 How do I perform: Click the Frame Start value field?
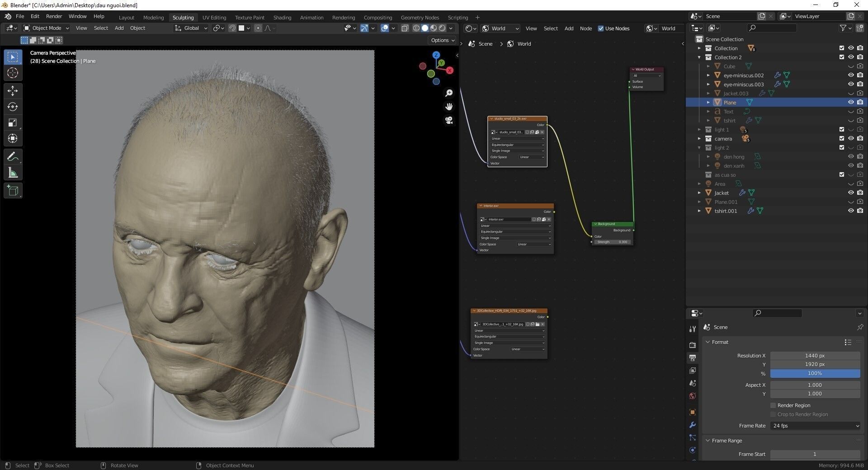815,454
